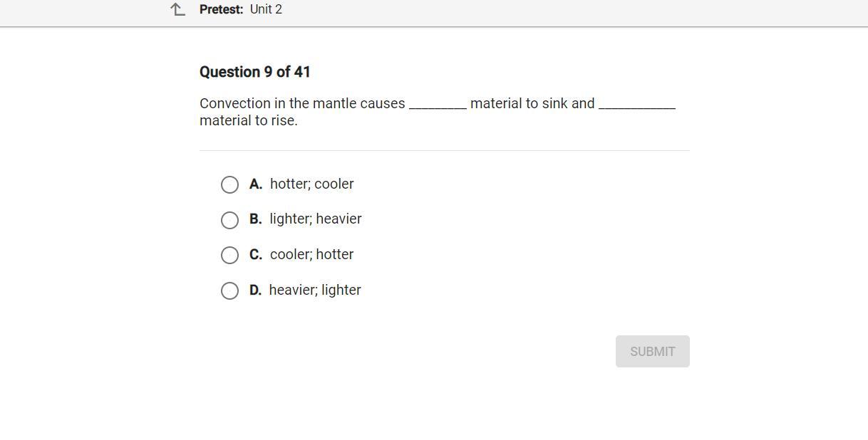Image resolution: width=868 pixels, height=440 pixels.
Task: Click the bold letter A. label
Action: pos(256,184)
